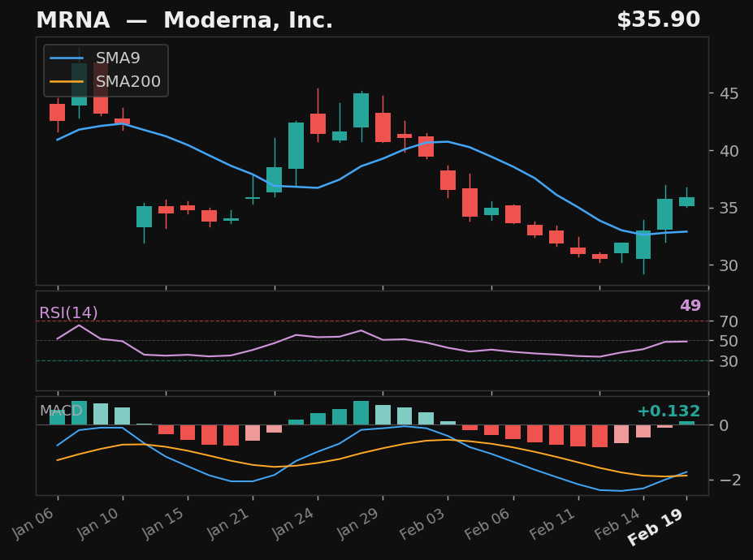Click the RSI 50 level label
This screenshot has width=753, height=560.
(x=729, y=341)
